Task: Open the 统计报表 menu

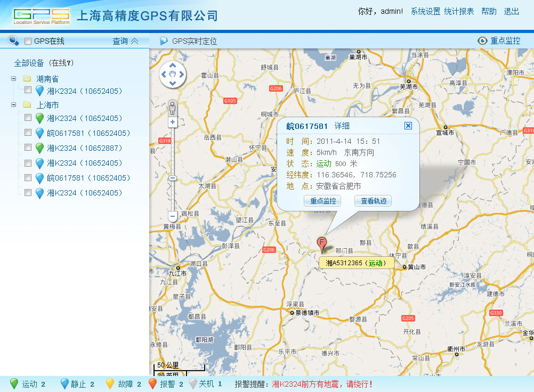Action: point(459,11)
